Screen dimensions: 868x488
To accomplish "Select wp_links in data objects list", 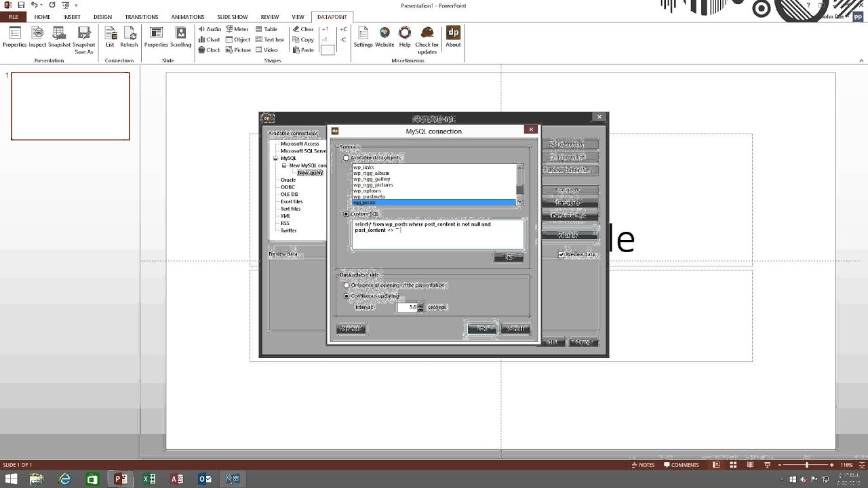I will pyautogui.click(x=363, y=167).
